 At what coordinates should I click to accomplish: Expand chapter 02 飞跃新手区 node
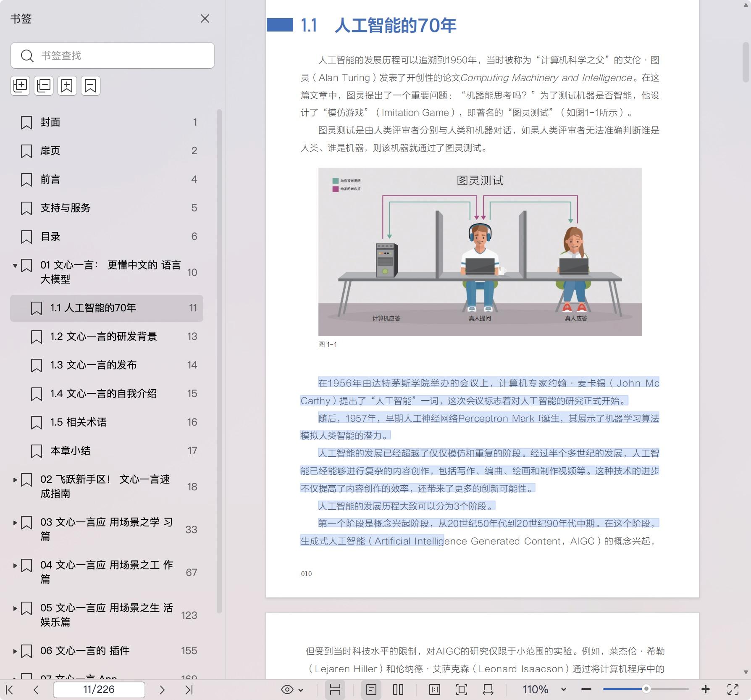(15, 479)
